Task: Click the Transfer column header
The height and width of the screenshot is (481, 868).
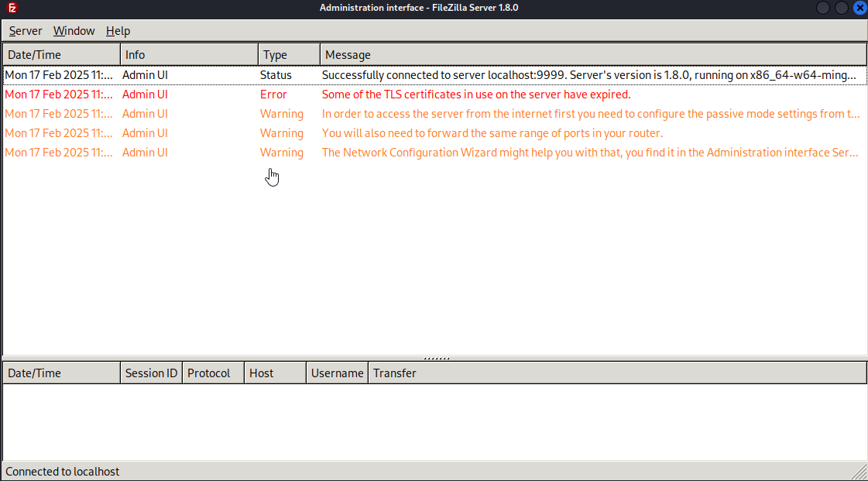Action: point(618,373)
